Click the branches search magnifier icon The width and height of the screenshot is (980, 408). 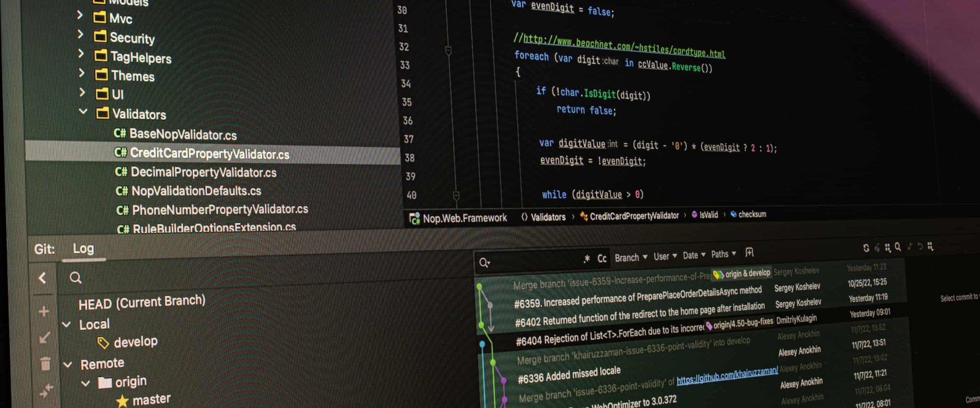point(76,278)
